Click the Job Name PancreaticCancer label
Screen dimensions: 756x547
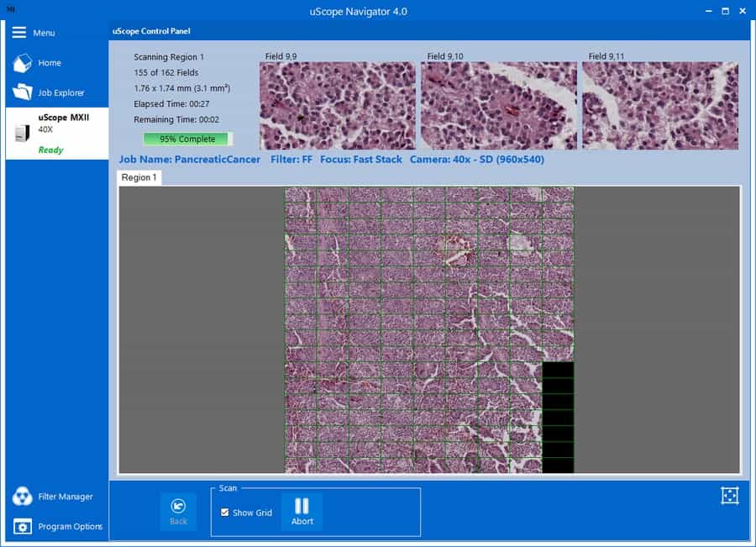coord(190,160)
